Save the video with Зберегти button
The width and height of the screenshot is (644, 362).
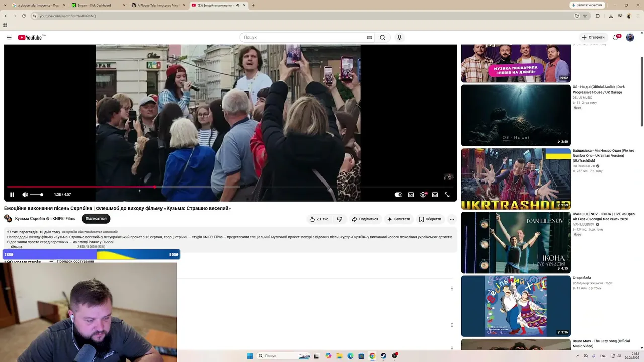tap(430, 219)
